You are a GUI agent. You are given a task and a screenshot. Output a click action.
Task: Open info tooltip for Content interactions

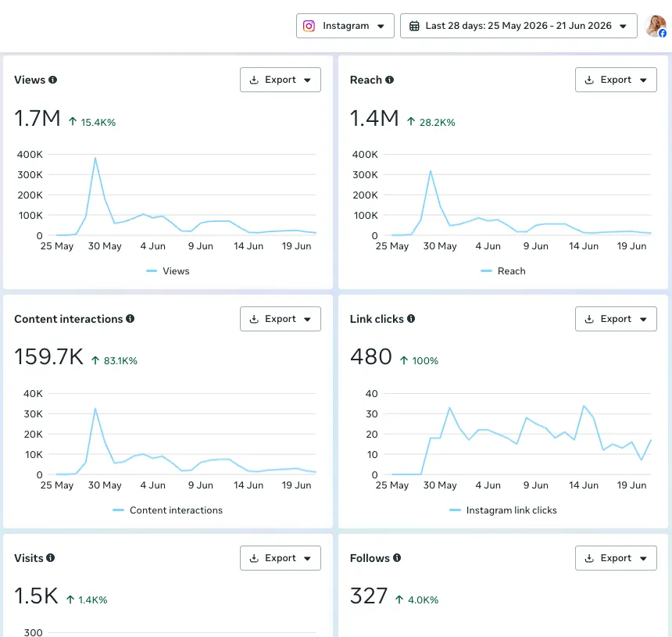tap(130, 319)
